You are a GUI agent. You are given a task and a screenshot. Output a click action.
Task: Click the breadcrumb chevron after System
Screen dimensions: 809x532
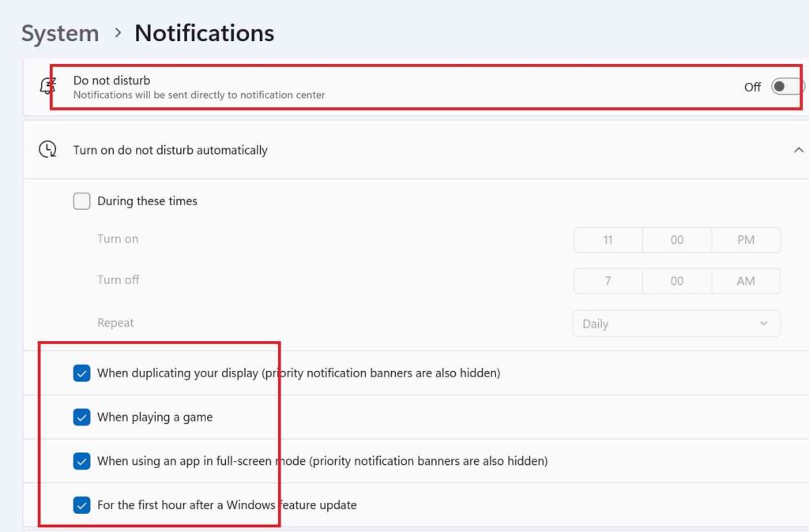pyautogui.click(x=119, y=33)
